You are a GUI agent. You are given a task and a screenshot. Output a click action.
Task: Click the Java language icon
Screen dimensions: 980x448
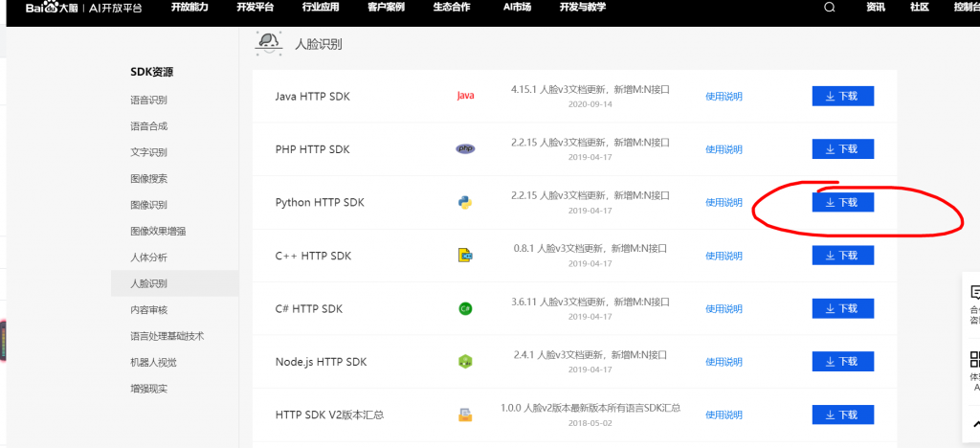(465, 96)
